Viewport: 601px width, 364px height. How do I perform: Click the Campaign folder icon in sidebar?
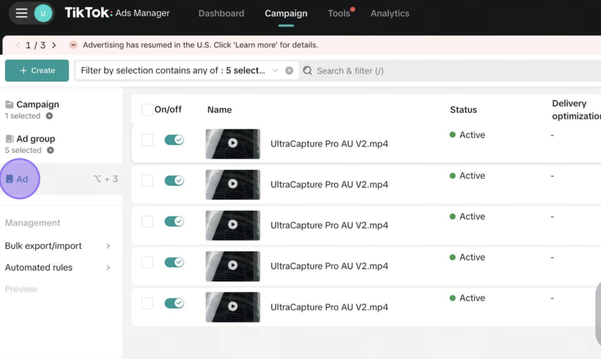[9, 104]
